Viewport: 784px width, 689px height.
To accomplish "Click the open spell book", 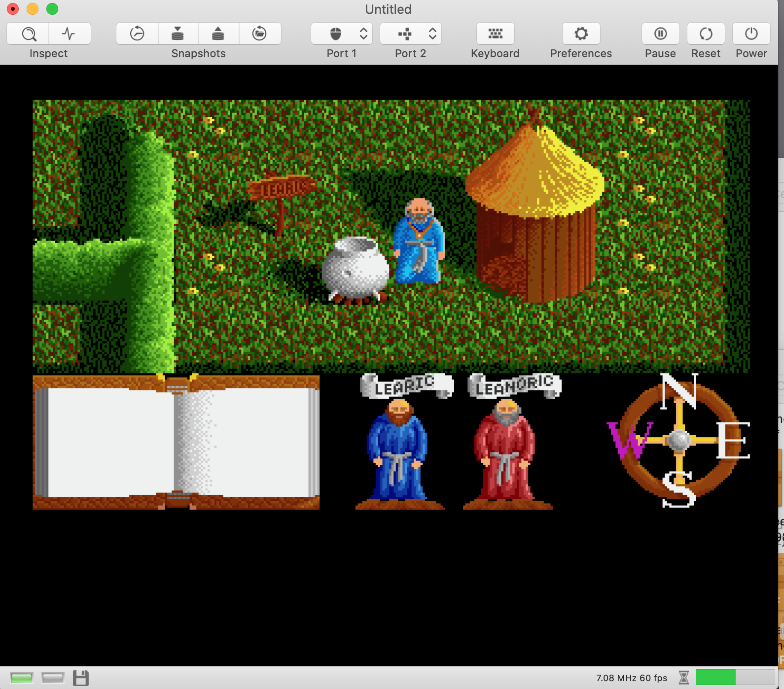I will 176,442.
